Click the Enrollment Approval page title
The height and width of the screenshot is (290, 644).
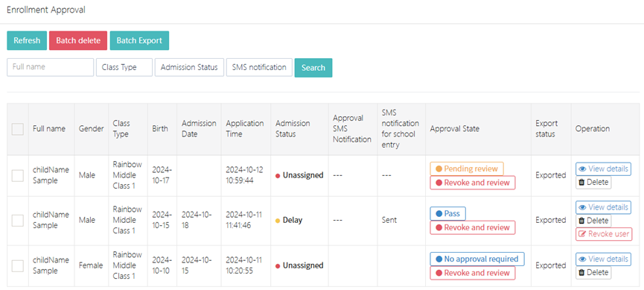(x=46, y=10)
